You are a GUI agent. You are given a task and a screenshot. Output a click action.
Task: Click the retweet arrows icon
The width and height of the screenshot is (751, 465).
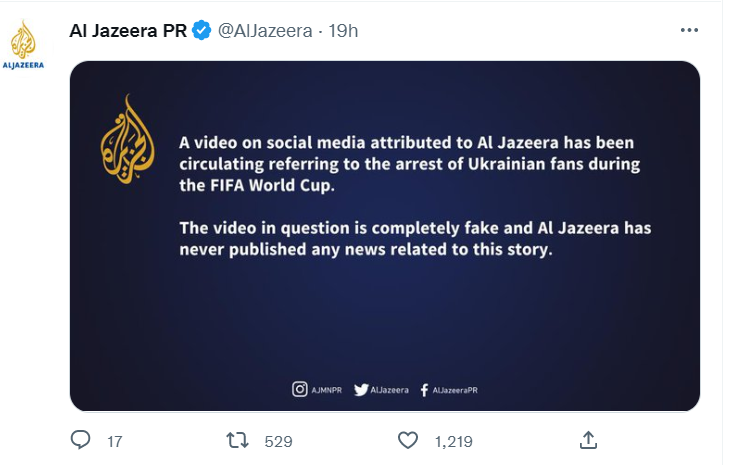pos(237,440)
